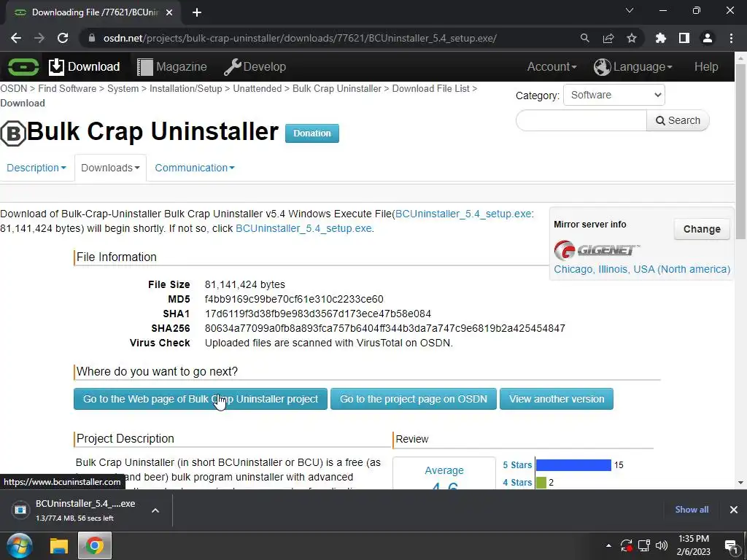Click View another version button
This screenshot has height=560, width=747.
click(557, 399)
